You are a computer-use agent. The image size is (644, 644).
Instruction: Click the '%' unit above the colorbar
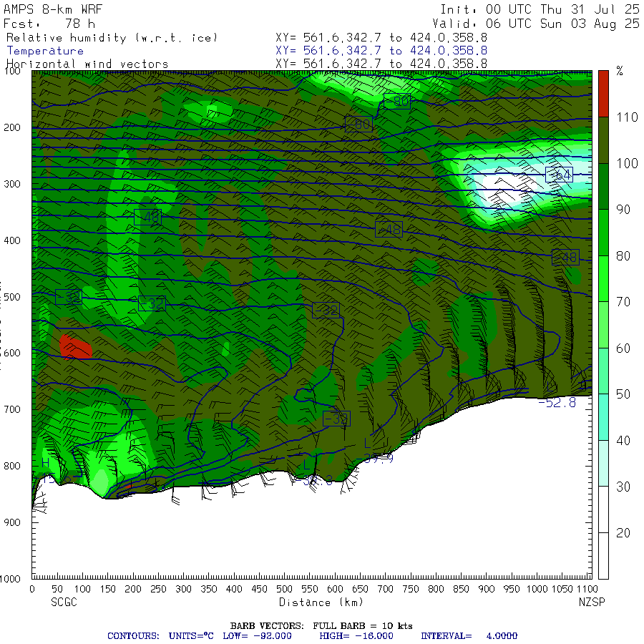[x=620, y=71]
